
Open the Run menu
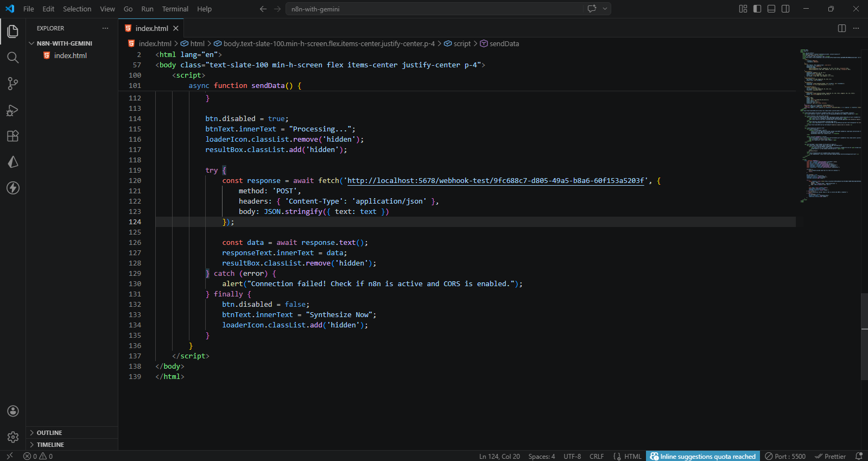[x=147, y=9]
